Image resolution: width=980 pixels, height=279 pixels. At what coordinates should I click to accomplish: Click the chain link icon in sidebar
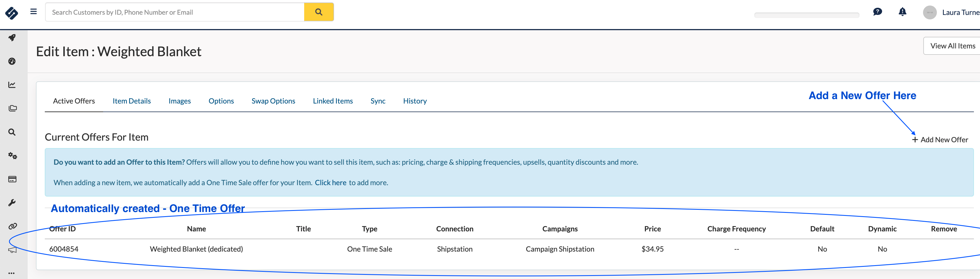(12, 226)
